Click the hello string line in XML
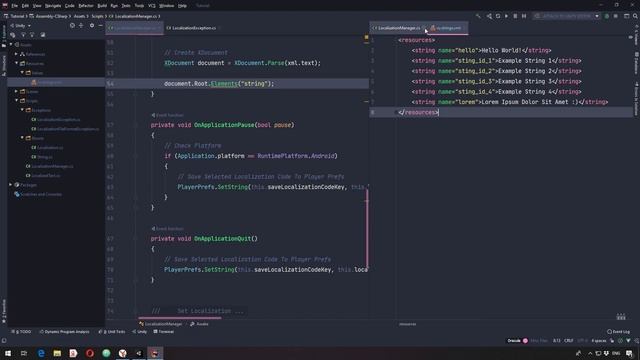The width and height of the screenshot is (640, 360). click(482, 50)
